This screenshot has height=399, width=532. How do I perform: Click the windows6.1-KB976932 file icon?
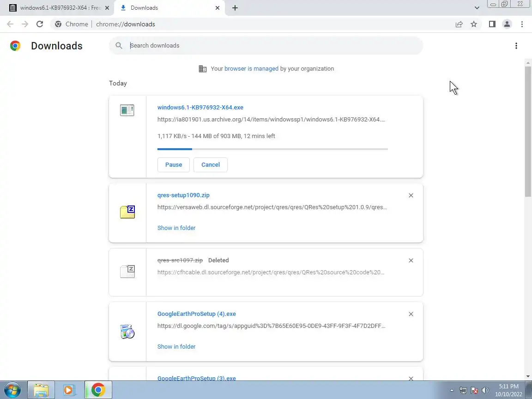(127, 110)
